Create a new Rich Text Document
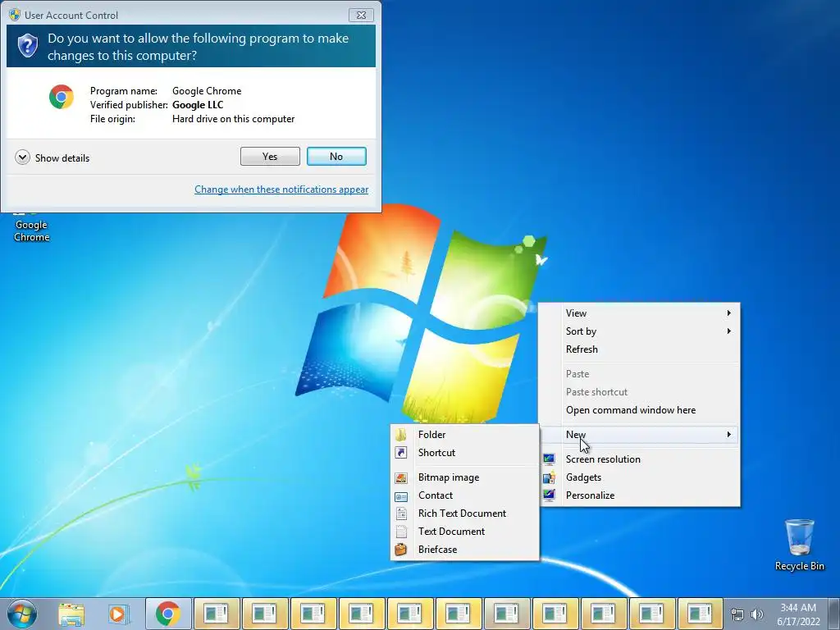Screen dimensions: 840x630 coord(464,514)
